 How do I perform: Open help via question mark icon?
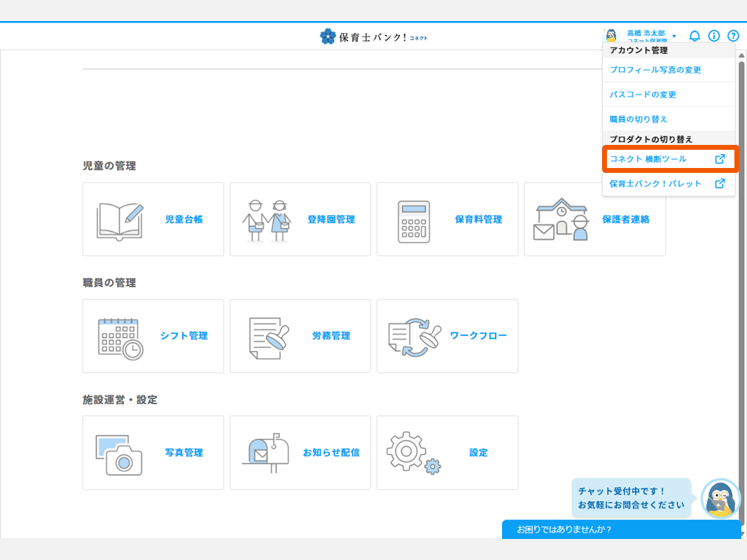click(x=733, y=36)
